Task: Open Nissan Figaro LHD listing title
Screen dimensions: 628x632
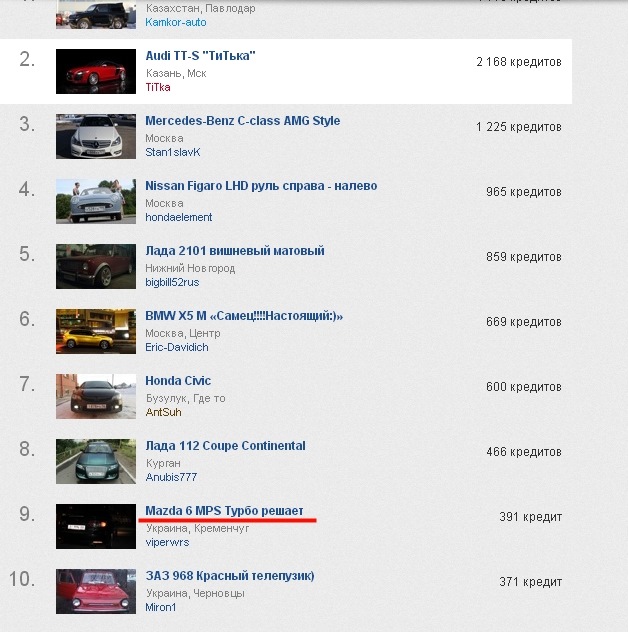Action: point(261,186)
